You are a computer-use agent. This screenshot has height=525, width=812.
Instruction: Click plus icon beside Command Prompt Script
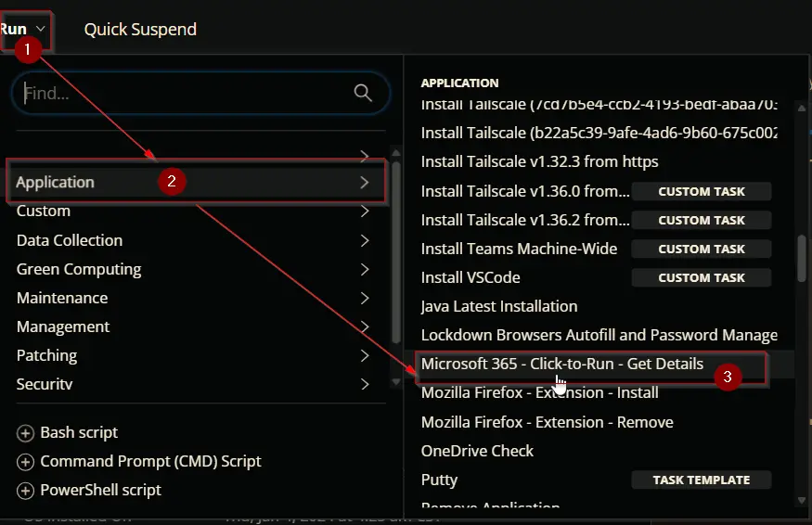click(25, 462)
